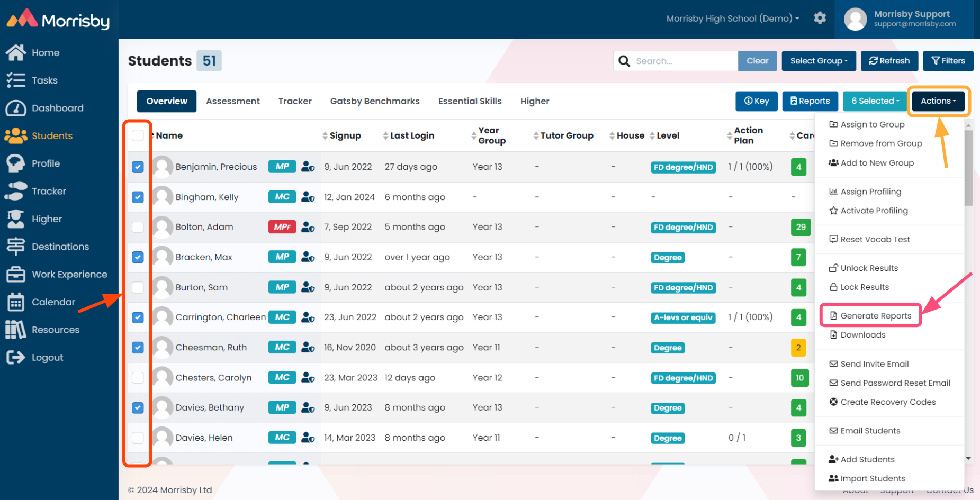Click career count badge 29 for Bolton
980x500 pixels.
point(801,227)
